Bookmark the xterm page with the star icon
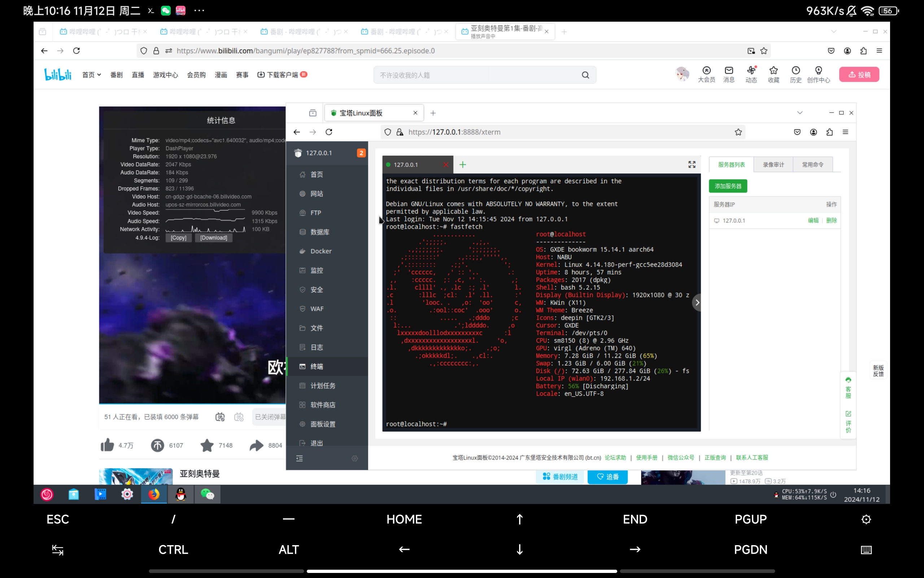The width and height of the screenshot is (924, 578). [x=738, y=132]
